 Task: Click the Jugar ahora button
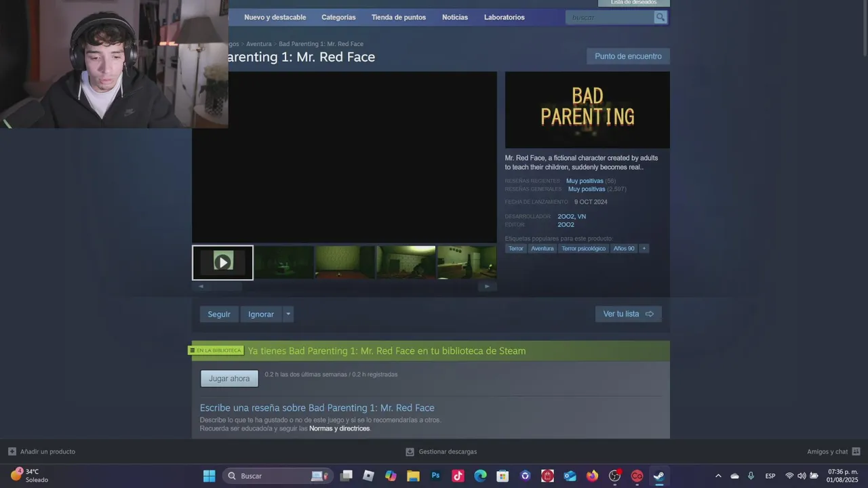[229, 379]
